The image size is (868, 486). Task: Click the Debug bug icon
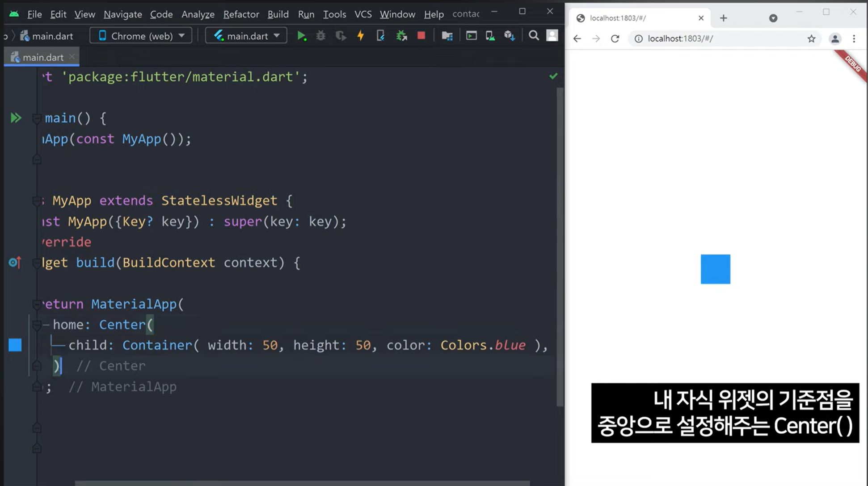click(x=320, y=36)
